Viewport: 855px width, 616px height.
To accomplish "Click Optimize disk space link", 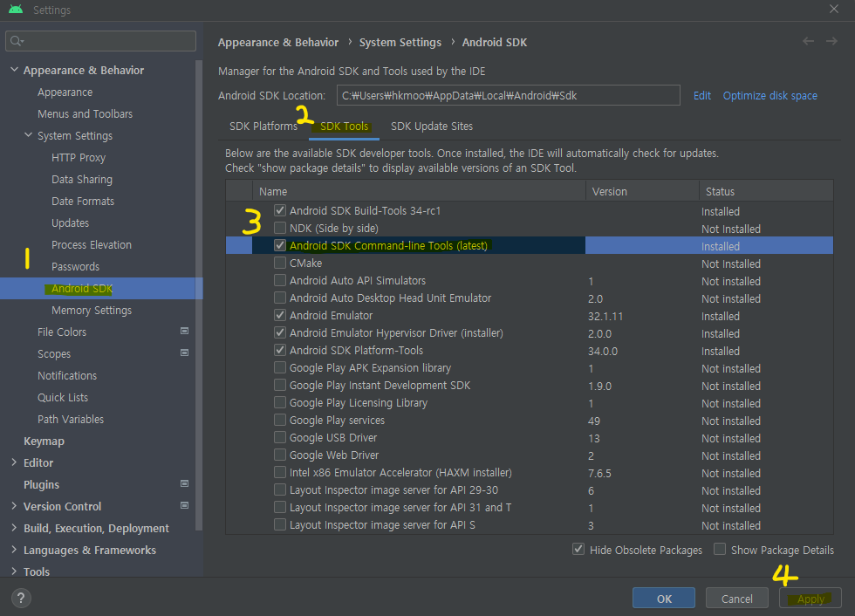I will [769, 95].
